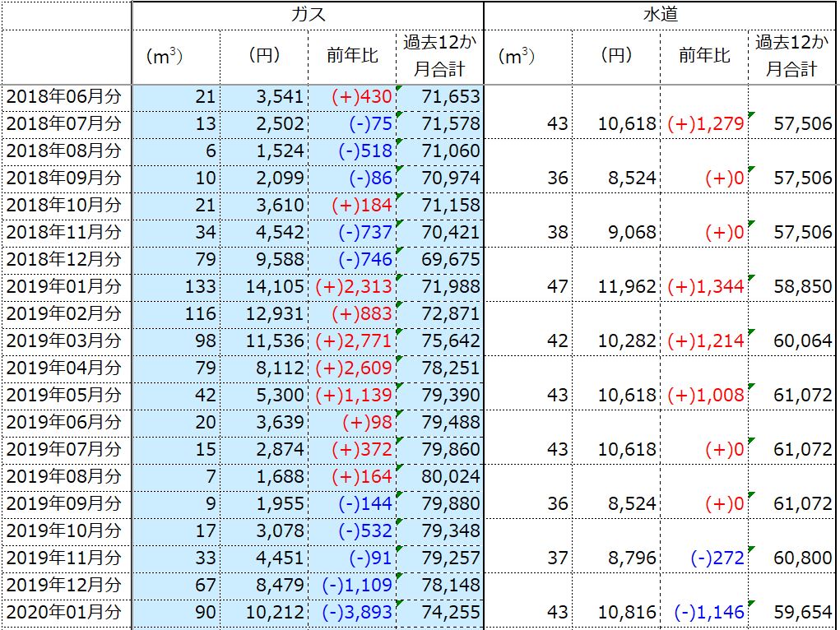The width and height of the screenshot is (840, 630).
Task: Select gas amount cell 14,105
Action: (x=264, y=288)
